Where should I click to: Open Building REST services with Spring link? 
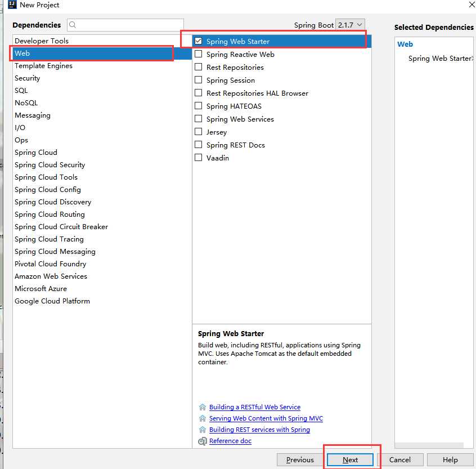(259, 430)
